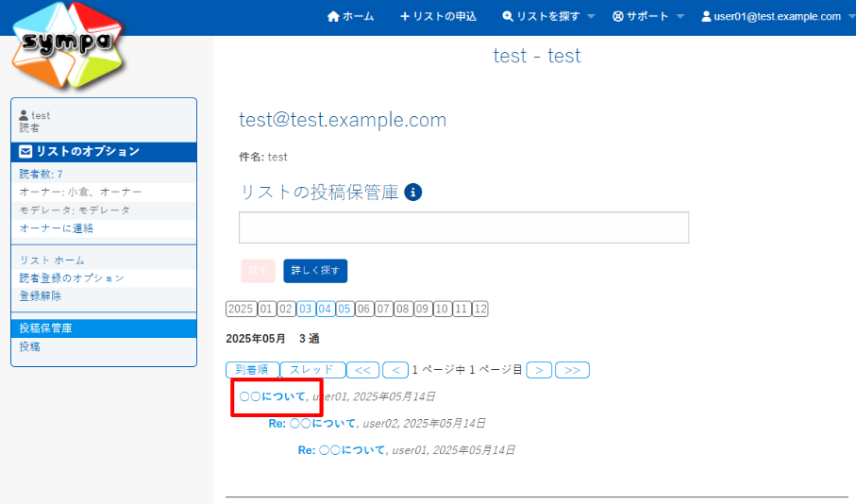This screenshot has width=856, height=504.
Task: Click the info icon beside リストの投稿保管庫
Action: coord(412,193)
